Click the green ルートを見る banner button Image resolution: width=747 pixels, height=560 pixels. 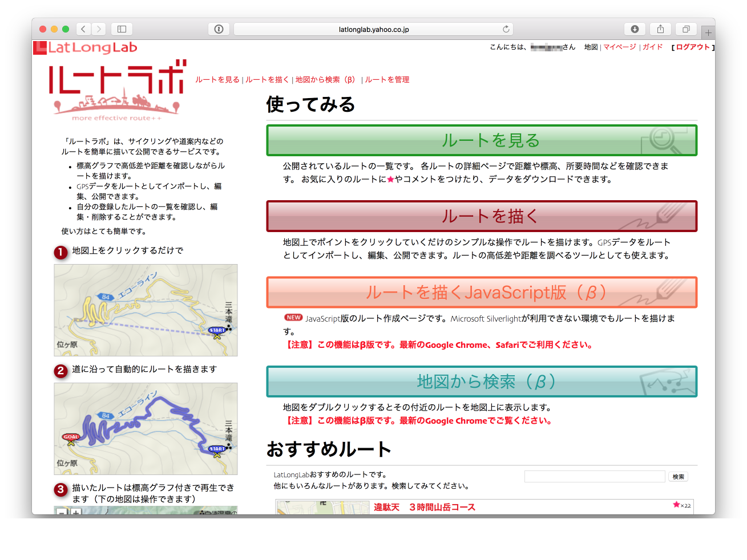click(482, 140)
